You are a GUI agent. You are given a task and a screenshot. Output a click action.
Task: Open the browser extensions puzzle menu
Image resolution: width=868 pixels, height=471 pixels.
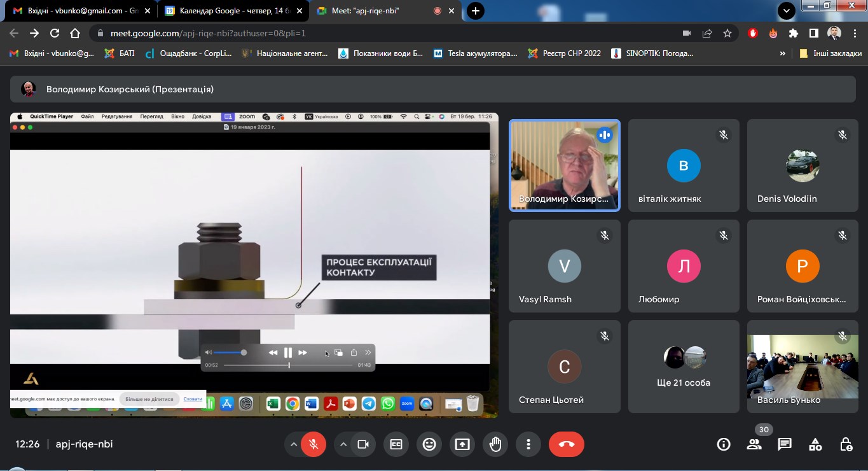point(793,33)
